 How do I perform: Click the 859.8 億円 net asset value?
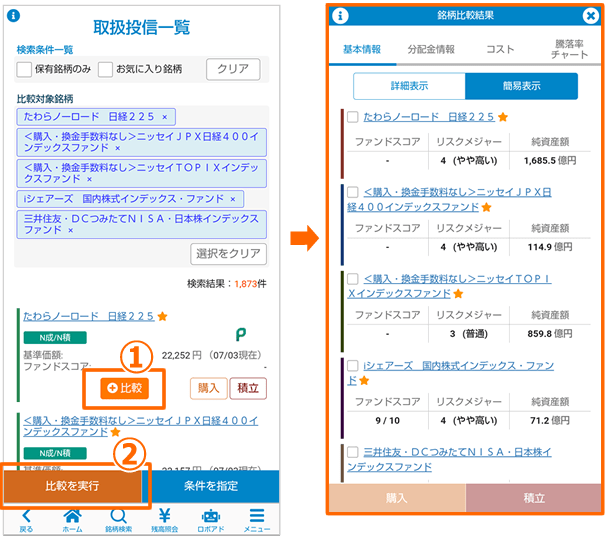[550, 334]
